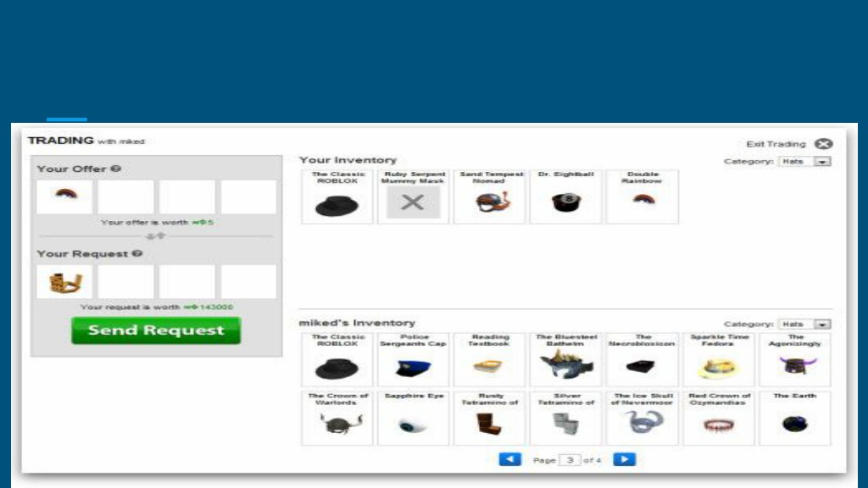868x488 pixels.
Task: Choose The Ice Skull of Nevermoor
Action: coord(643,419)
